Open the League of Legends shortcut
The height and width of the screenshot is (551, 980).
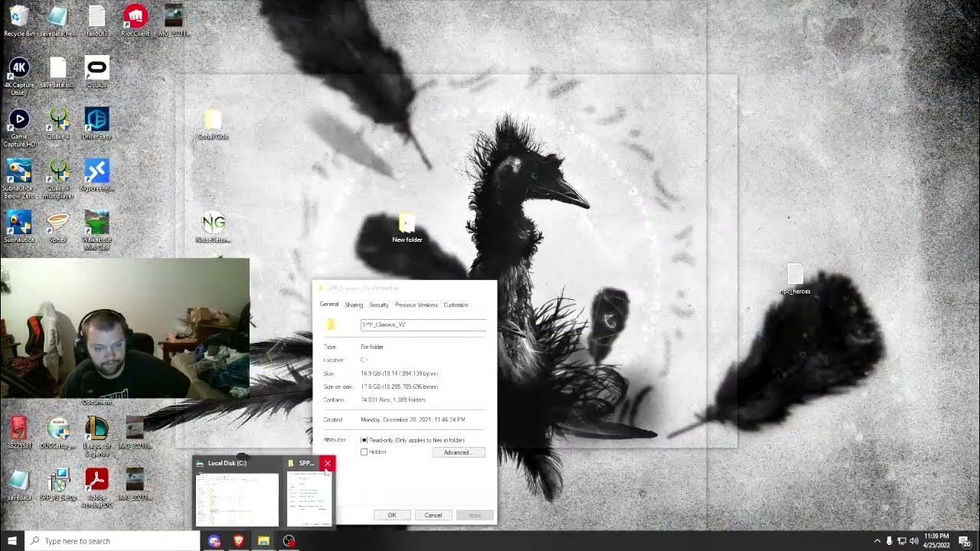96,437
